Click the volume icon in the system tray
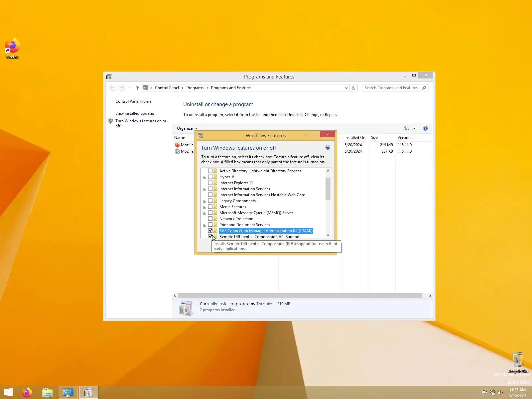Screen dimensions: 532x399 tap(500, 393)
